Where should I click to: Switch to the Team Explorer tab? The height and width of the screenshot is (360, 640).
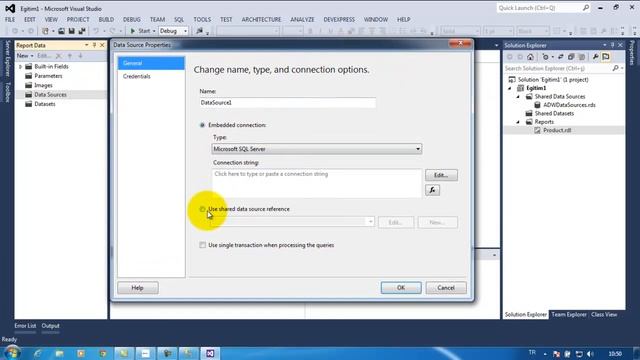coord(569,315)
